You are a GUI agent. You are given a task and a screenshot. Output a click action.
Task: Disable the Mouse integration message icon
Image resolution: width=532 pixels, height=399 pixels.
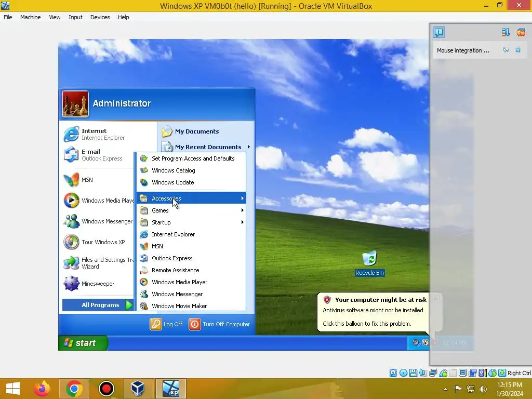(506, 50)
